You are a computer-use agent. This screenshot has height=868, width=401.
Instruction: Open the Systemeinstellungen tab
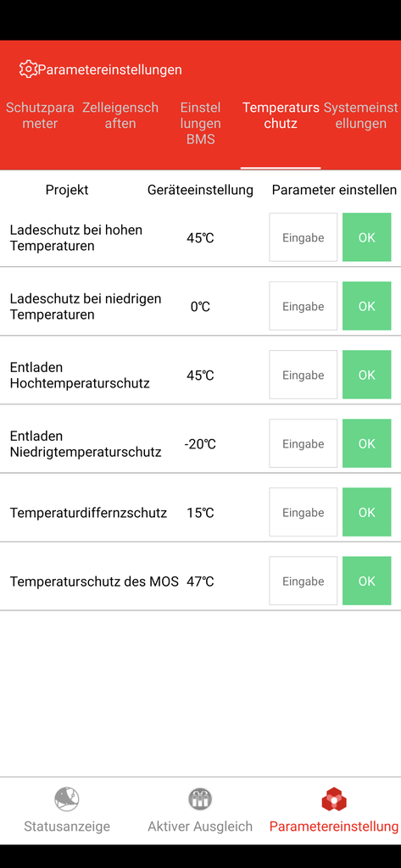pos(360,115)
